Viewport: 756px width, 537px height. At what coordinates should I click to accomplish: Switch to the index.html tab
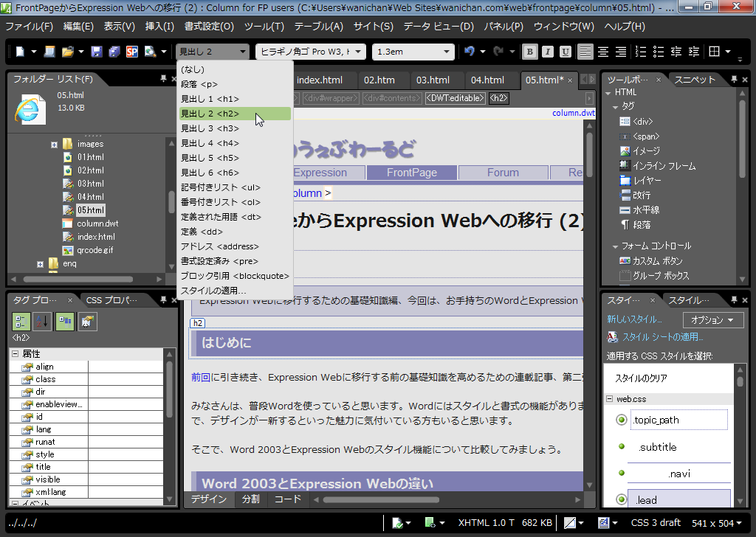pyautogui.click(x=319, y=80)
